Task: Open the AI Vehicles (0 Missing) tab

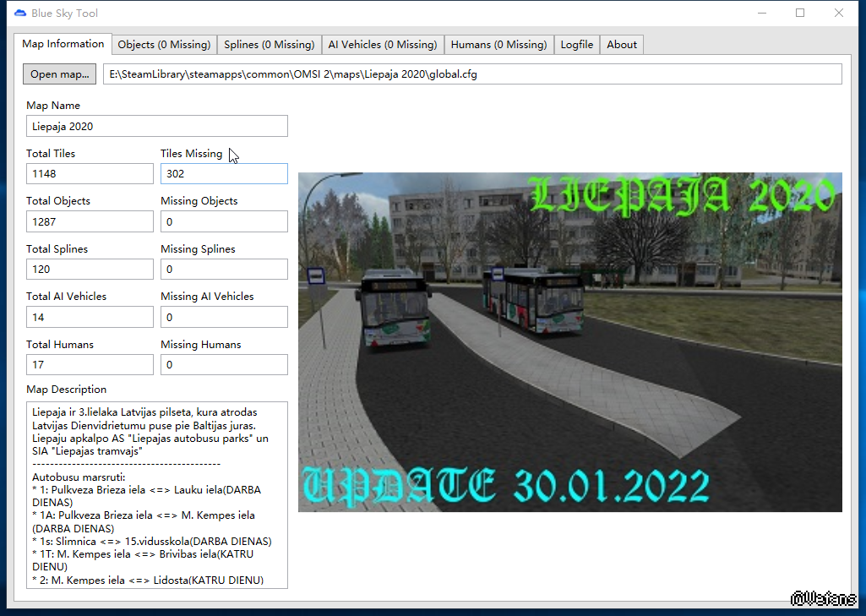Action: pos(382,45)
